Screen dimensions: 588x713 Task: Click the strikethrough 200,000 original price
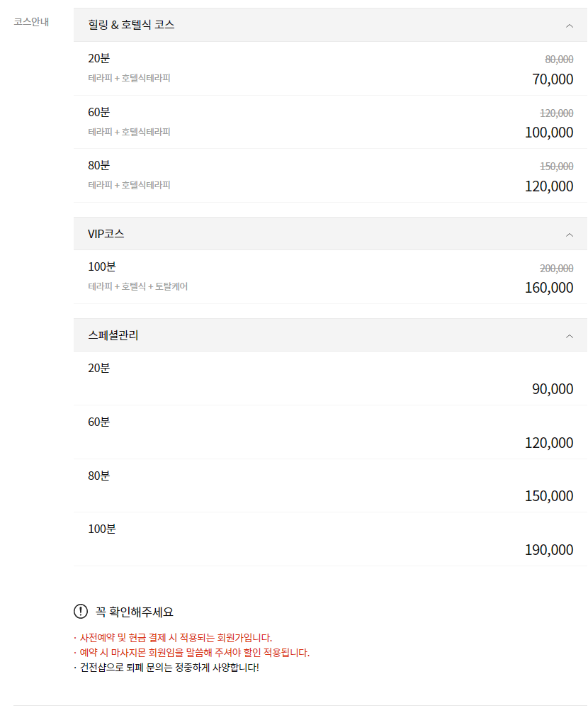click(556, 269)
